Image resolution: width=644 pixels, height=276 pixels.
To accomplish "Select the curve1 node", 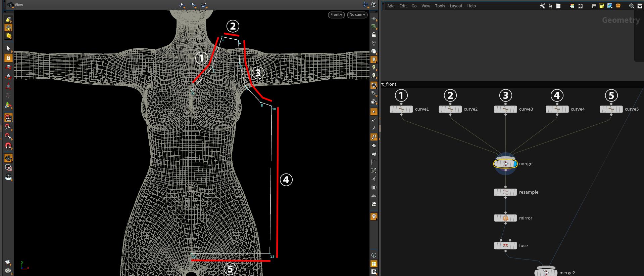I will tap(401, 109).
